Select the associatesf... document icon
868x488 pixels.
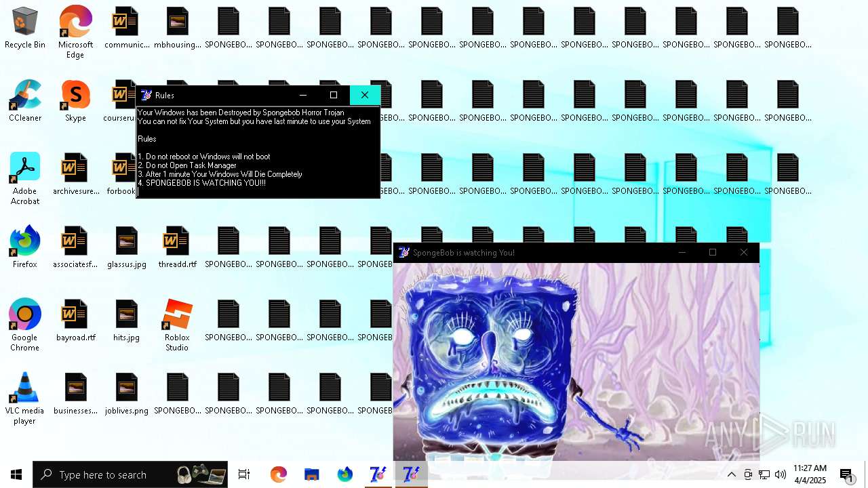75,247
